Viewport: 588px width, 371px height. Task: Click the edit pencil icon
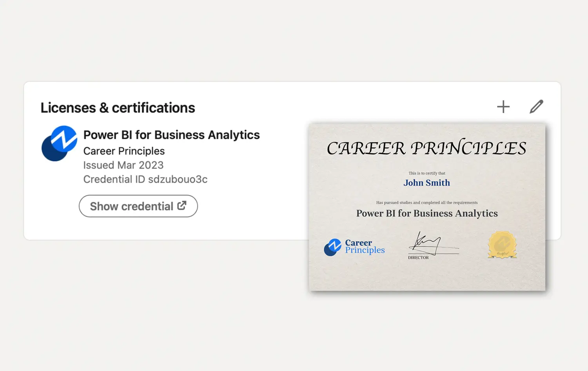536,106
